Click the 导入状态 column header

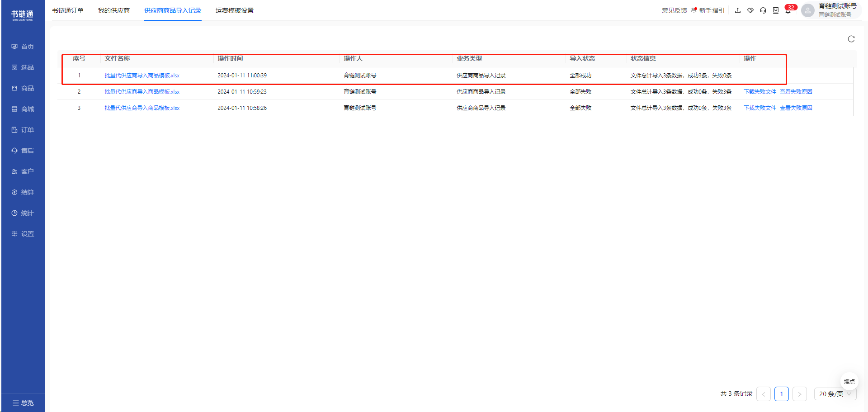582,58
